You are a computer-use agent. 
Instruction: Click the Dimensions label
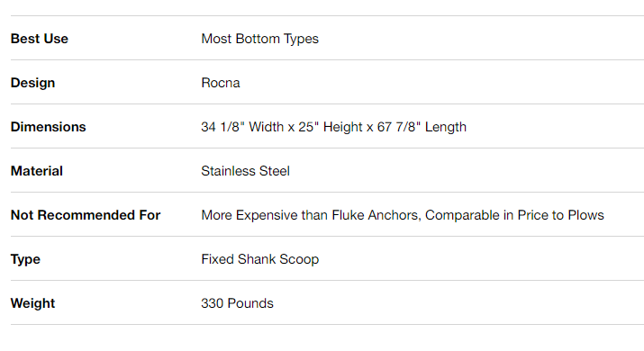click(49, 127)
